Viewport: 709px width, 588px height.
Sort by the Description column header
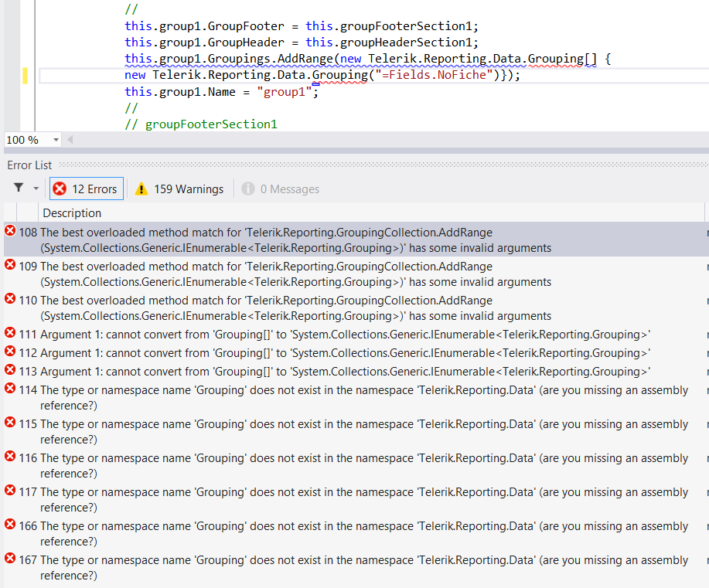pos(72,212)
